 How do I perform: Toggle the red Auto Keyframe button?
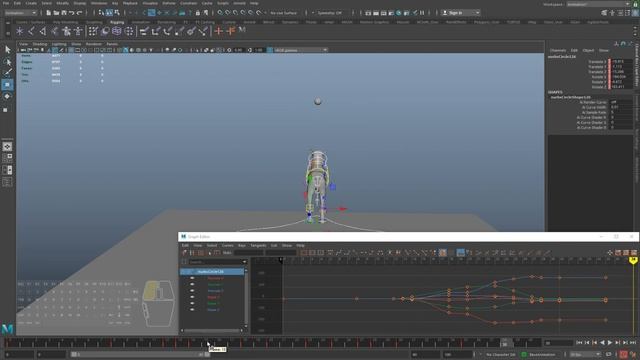(624, 354)
